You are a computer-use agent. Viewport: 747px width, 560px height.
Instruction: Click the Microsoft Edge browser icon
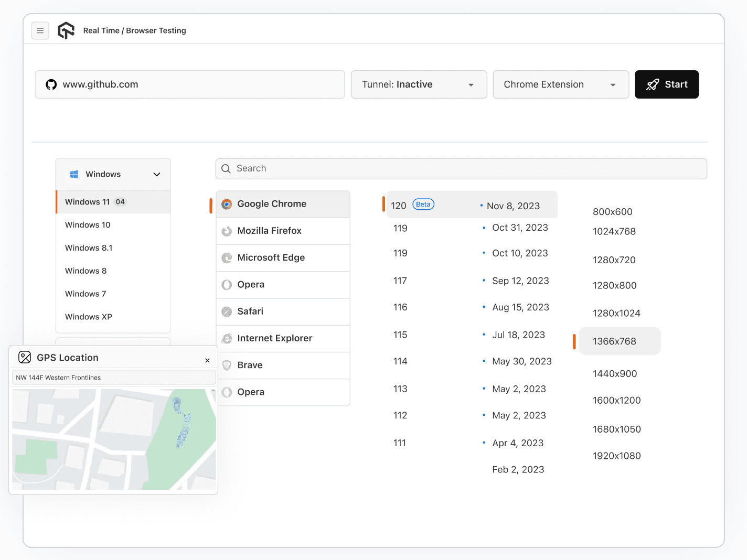(x=227, y=258)
